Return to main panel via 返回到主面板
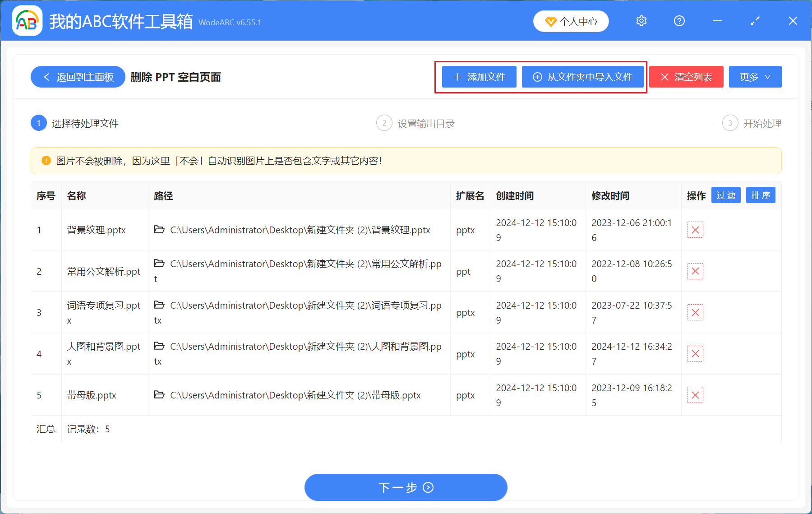 click(x=78, y=77)
